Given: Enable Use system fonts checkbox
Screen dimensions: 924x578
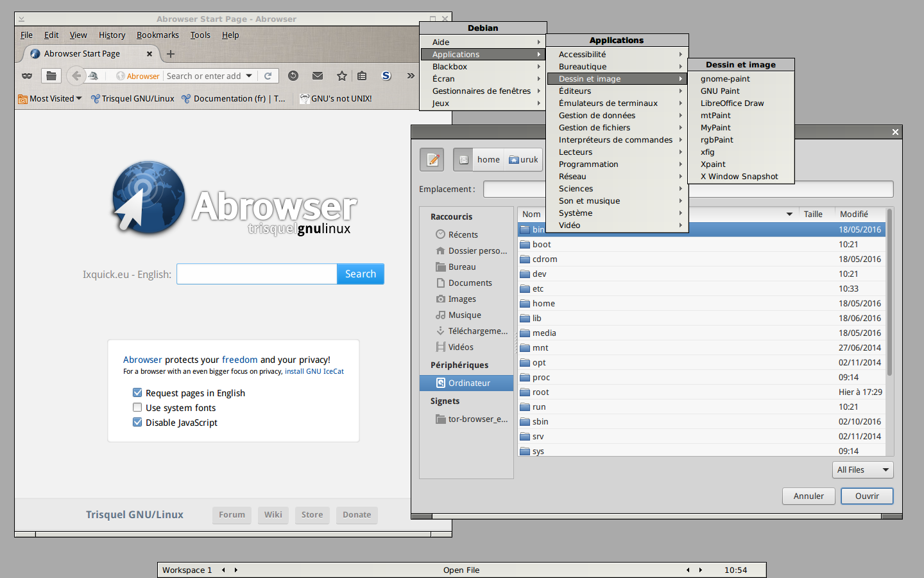Looking at the screenshot, I should 137,407.
